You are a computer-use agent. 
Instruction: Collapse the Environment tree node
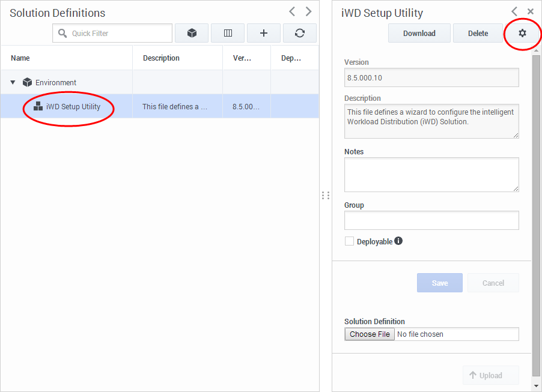[13, 83]
